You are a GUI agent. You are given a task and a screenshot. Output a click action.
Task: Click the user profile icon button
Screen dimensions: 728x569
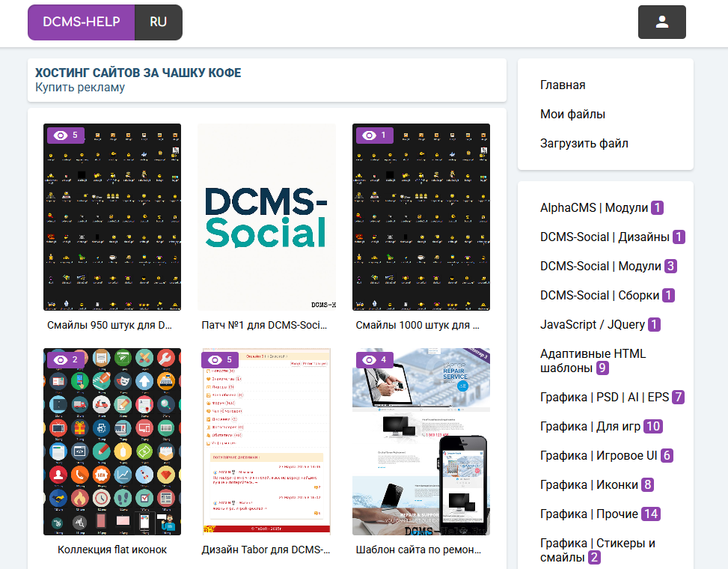[x=661, y=22]
